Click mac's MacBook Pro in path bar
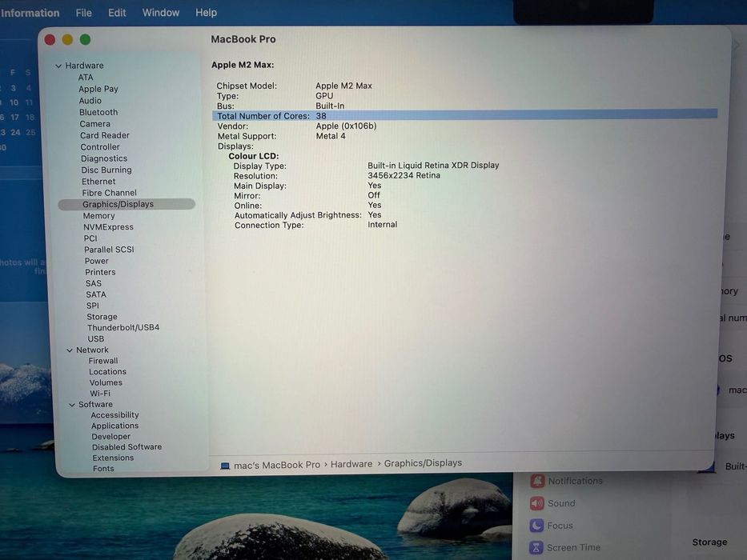The height and width of the screenshot is (560, 747). [x=277, y=466]
